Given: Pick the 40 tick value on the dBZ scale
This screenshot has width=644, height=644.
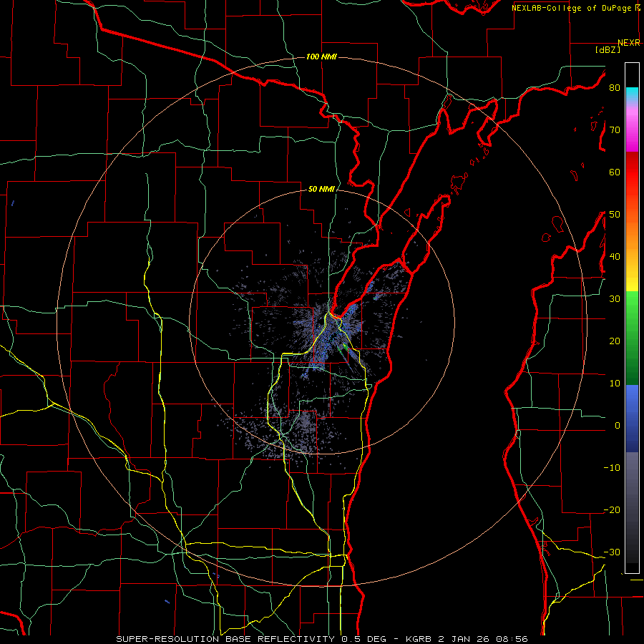Looking at the screenshot, I should (615, 257).
